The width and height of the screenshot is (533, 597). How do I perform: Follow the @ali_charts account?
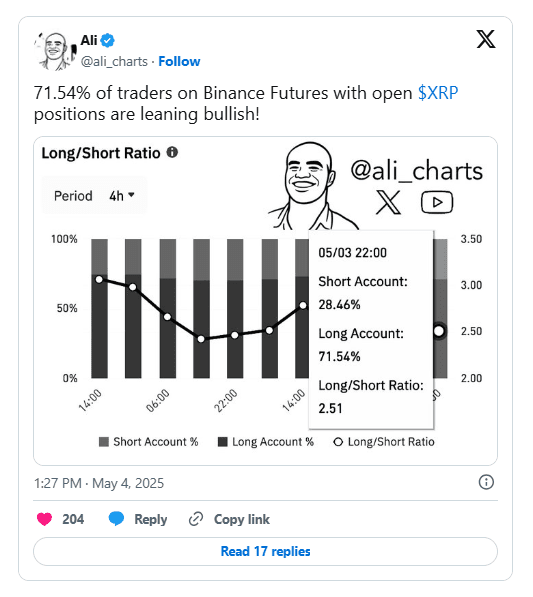pos(179,61)
